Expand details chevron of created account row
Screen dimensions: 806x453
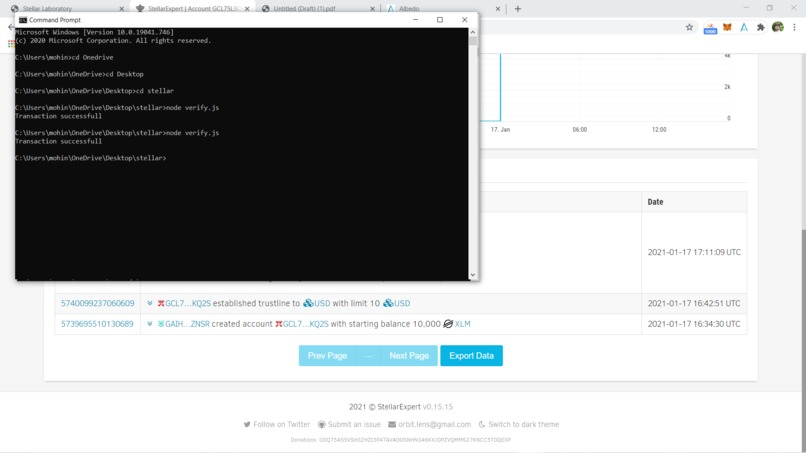pyautogui.click(x=150, y=324)
